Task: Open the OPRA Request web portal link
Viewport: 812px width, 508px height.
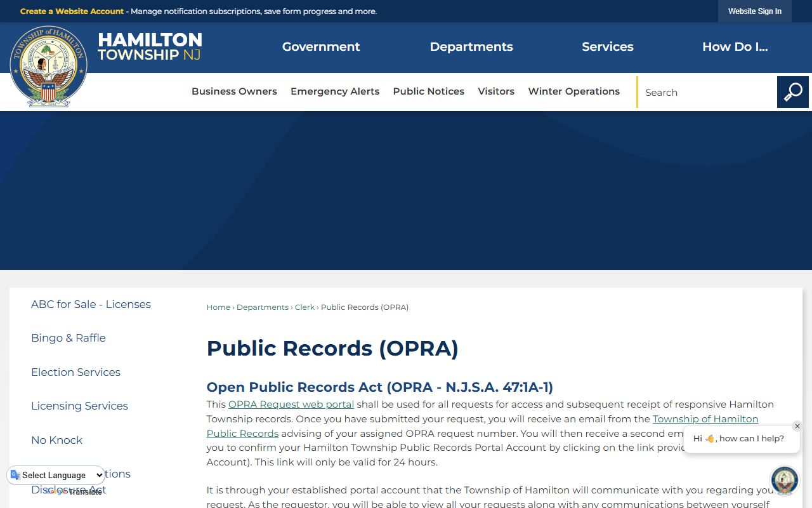Action: pos(291,404)
